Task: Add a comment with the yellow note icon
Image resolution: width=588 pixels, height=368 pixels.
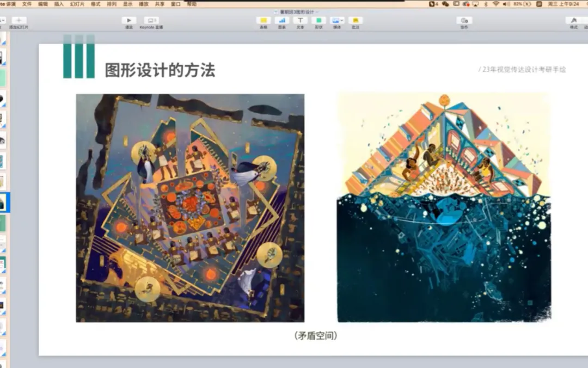Action: [x=355, y=20]
